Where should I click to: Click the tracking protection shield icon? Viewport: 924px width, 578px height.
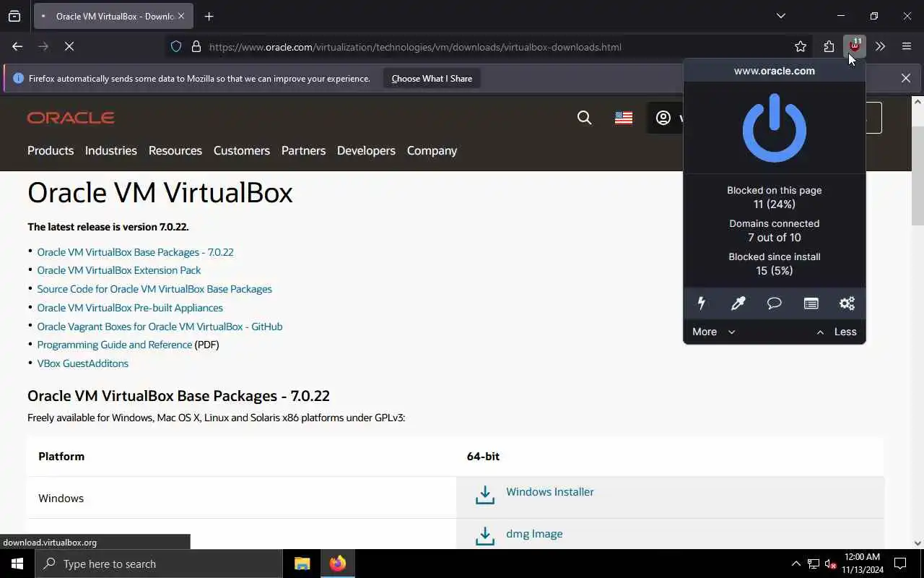pyautogui.click(x=176, y=47)
